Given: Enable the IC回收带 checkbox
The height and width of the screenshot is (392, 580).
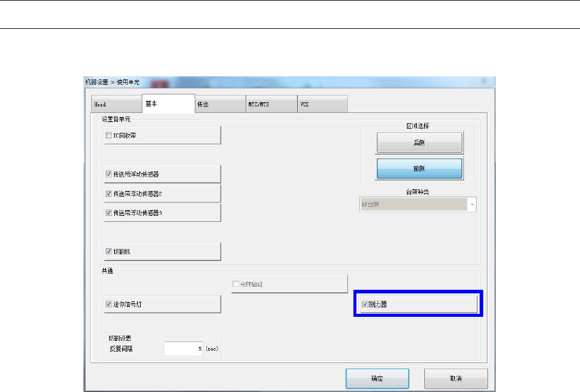Looking at the screenshot, I should [109, 135].
